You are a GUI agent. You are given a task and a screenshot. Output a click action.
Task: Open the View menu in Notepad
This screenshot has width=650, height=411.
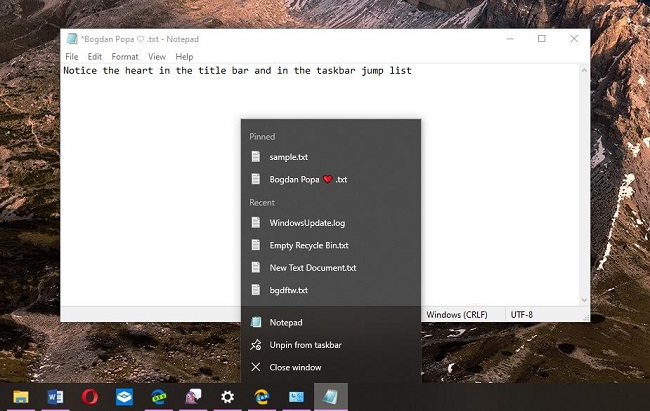[157, 56]
